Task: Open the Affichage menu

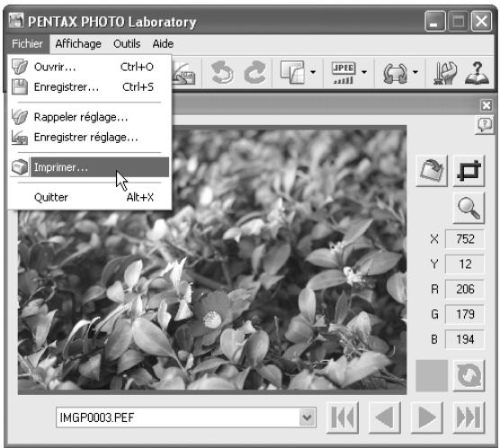Action: 78,44
